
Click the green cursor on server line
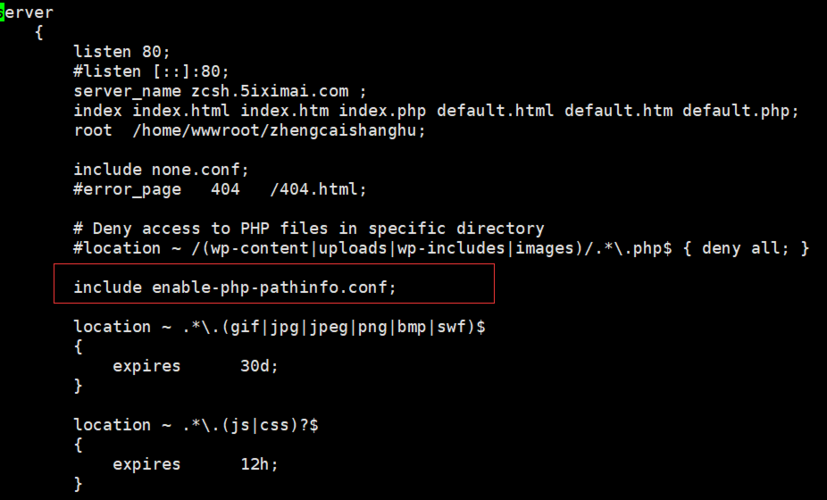tap(2, 12)
